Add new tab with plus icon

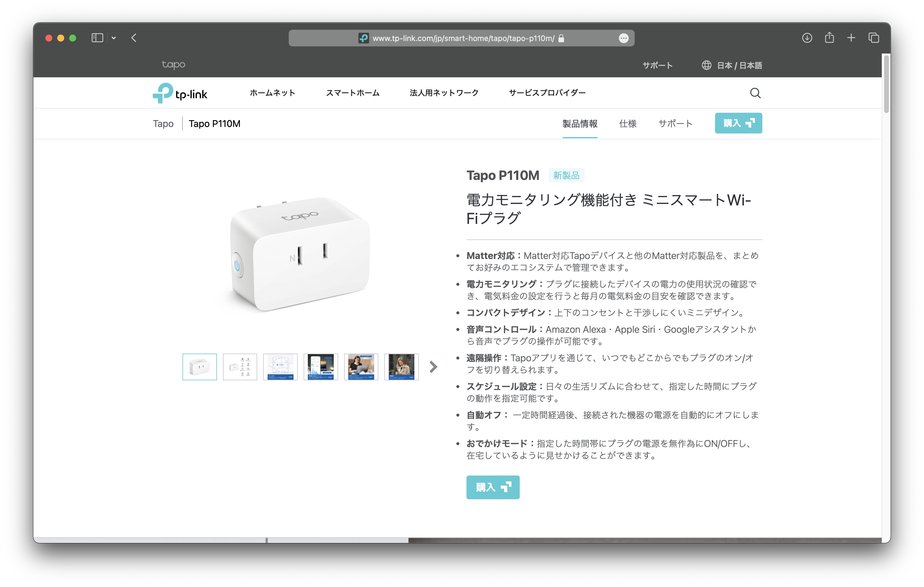pos(851,38)
